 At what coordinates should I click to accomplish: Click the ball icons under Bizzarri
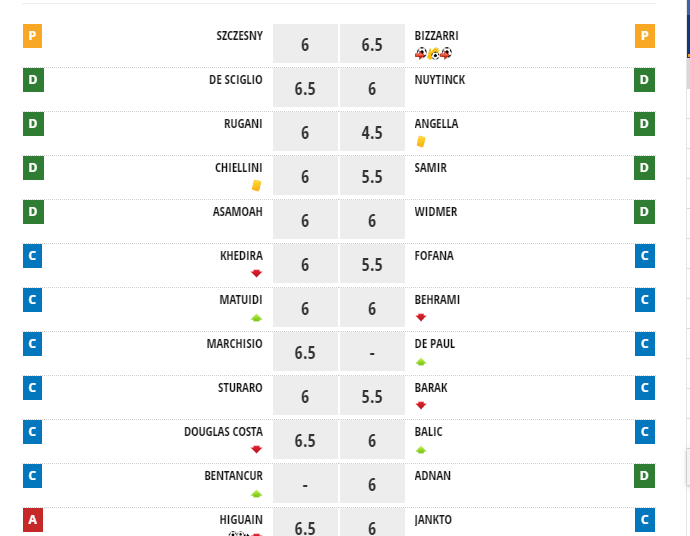click(x=433, y=53)
